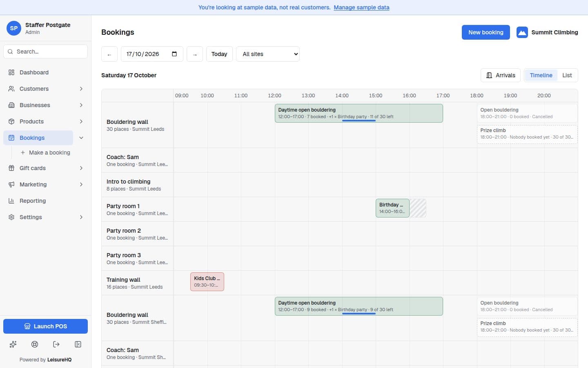Image resolution: width=588 pixels, height=368 pixels.
Task: Open the Kids Club booking block
Action: point(207,282)
